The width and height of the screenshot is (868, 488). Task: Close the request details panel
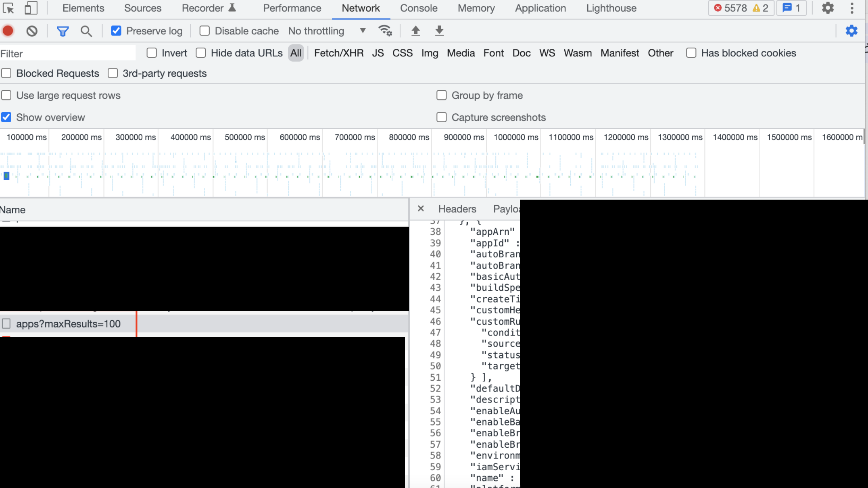tap(421, 209)
